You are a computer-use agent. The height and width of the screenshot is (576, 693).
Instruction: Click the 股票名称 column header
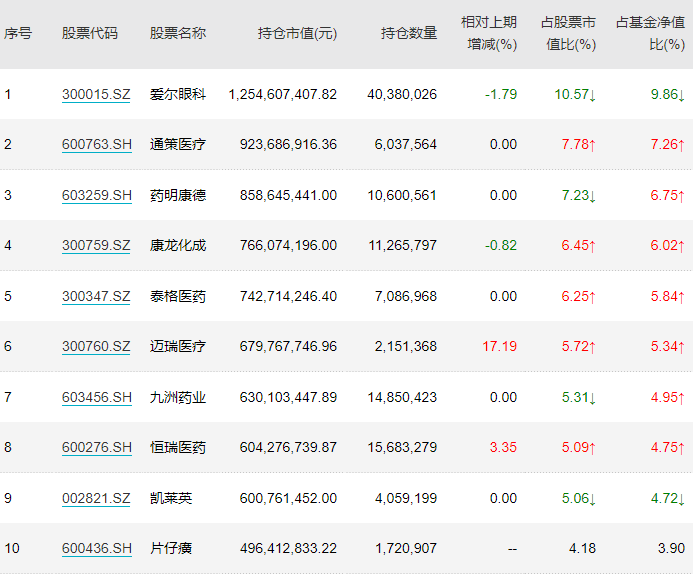pyautogui.click(x=178, y=33)
